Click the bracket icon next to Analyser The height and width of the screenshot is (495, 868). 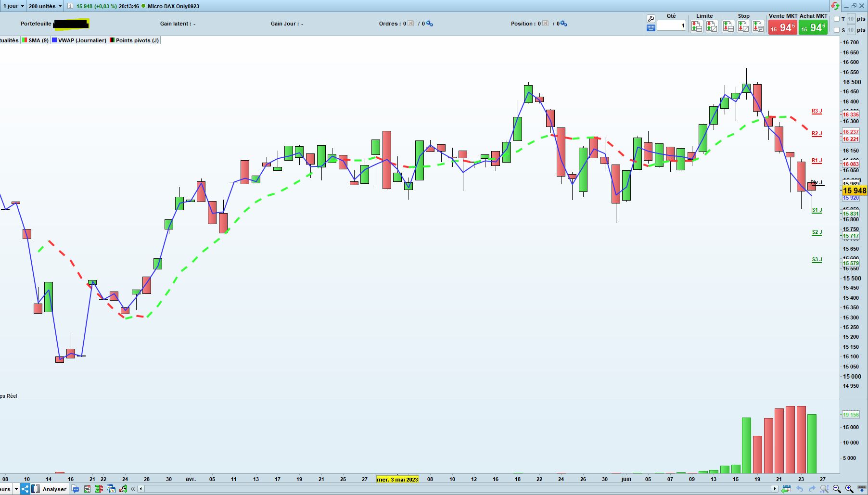36,489
